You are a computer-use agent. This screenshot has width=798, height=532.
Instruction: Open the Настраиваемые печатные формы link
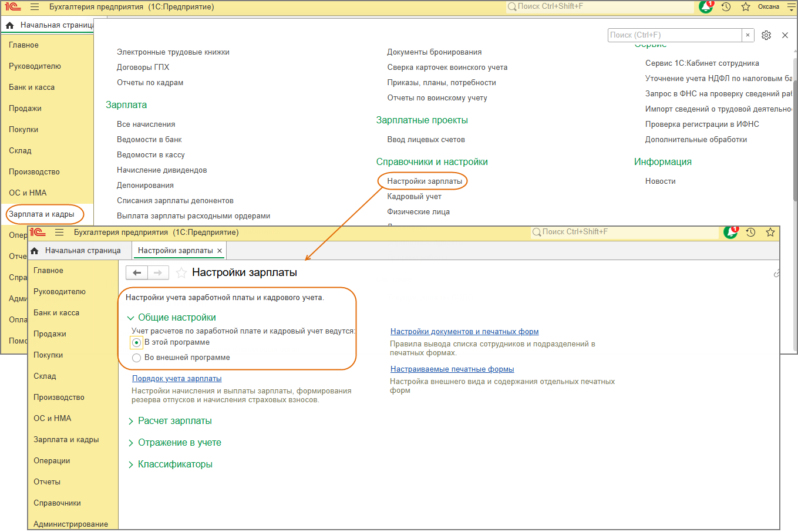452,369
